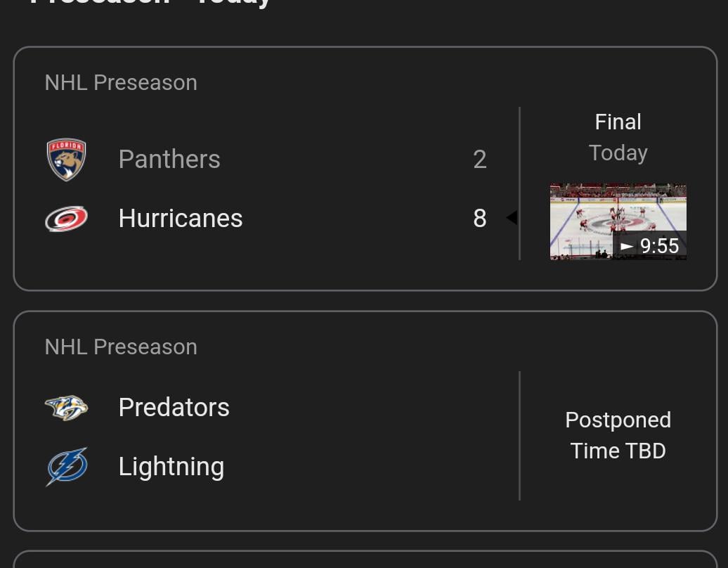
Task: Click the Tampa Bay Lightning logo
Action: pyautogui.click(x=67, y=467)
